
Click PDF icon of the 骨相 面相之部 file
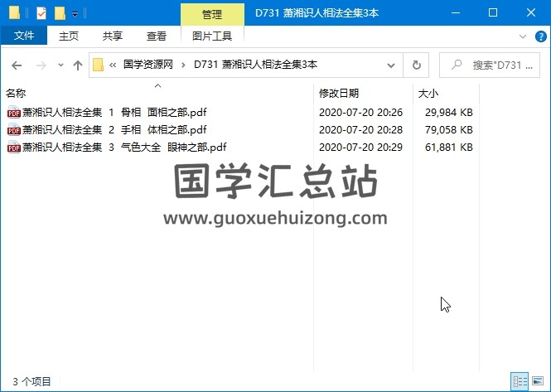pos(14,113)
